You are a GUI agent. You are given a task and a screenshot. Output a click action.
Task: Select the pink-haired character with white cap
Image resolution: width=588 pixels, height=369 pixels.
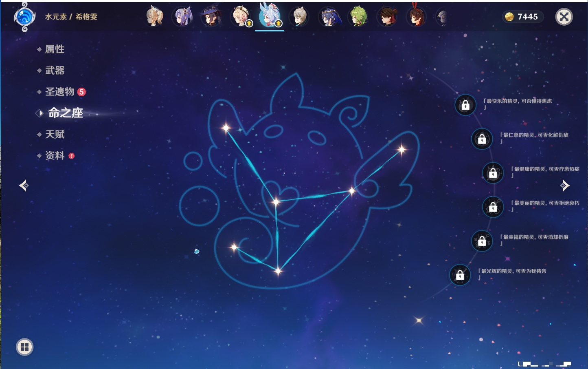pos(241,17)
